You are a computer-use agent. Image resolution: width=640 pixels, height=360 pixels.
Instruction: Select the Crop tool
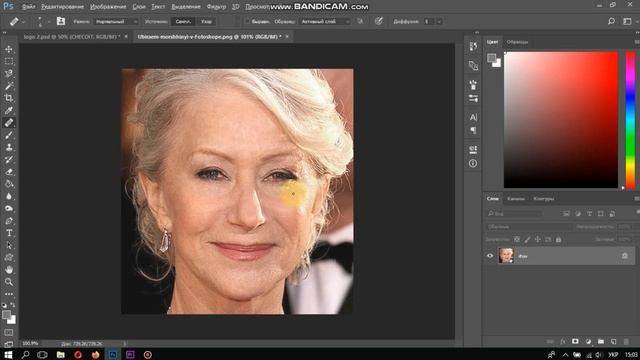coord(9,98)
